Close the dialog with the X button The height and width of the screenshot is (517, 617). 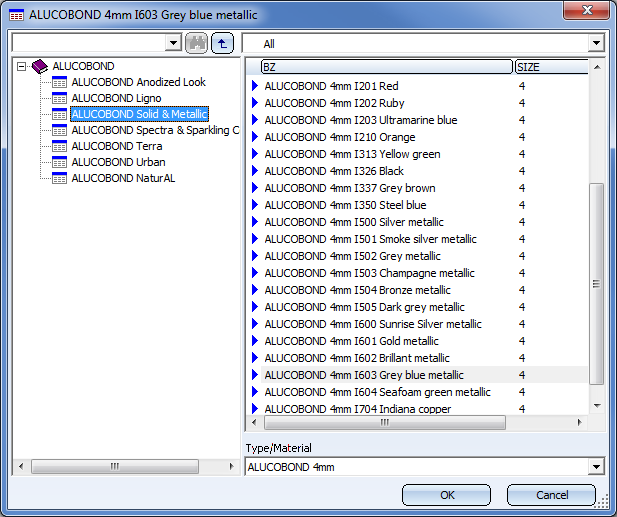click(x=587, y=10)
